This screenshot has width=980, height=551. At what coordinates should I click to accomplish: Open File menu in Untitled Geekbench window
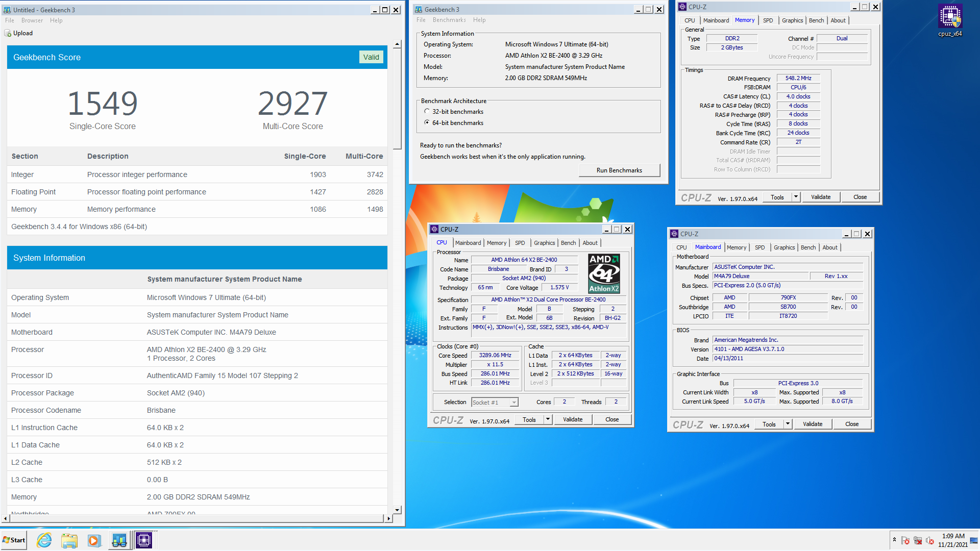10,20
